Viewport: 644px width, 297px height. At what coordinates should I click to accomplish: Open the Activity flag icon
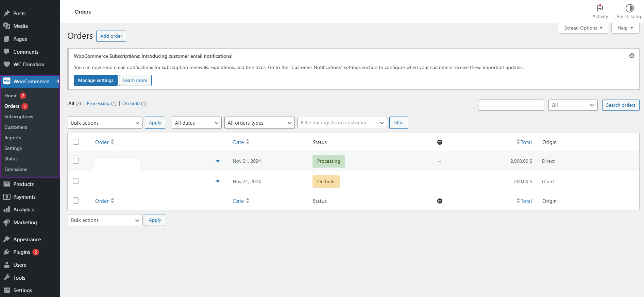pyautogui.click(x=600, y=8)
